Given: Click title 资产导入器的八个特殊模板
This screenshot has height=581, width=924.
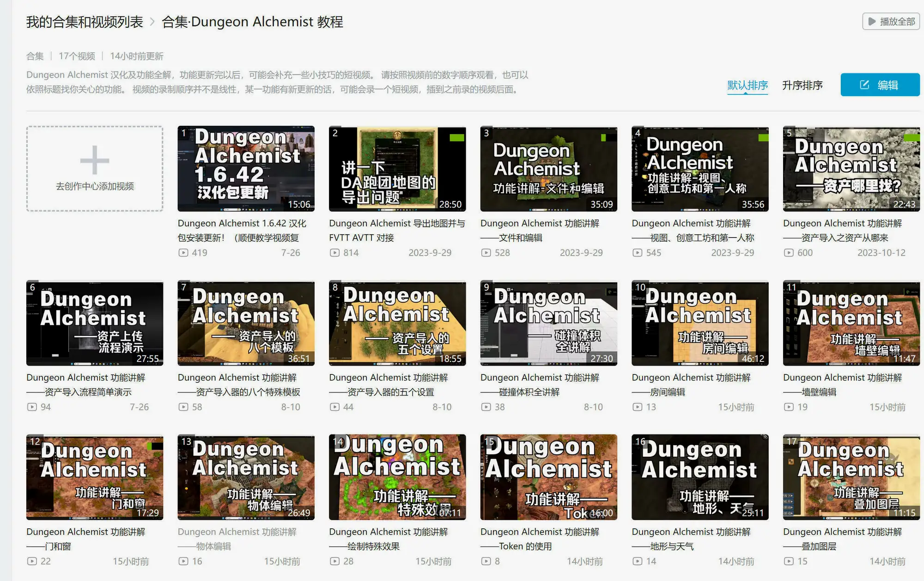Looking at the screenshot, I should [239, 385].
